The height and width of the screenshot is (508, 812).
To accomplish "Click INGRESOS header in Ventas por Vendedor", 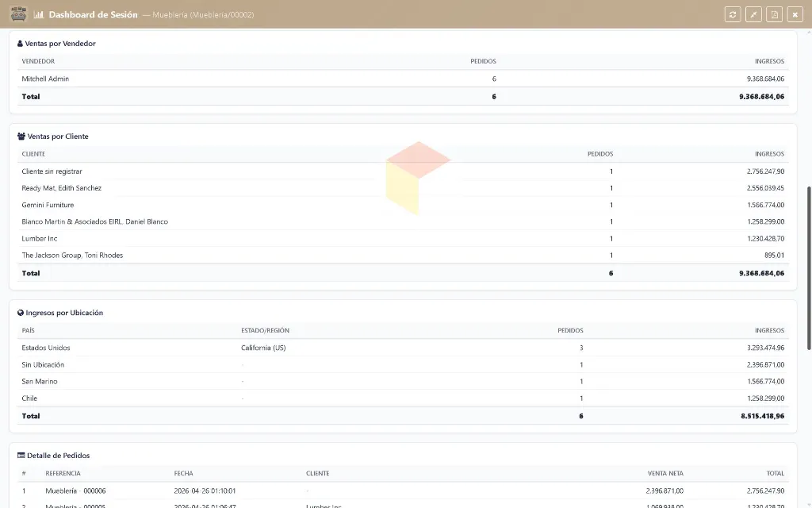I will (x=769, y=61).
